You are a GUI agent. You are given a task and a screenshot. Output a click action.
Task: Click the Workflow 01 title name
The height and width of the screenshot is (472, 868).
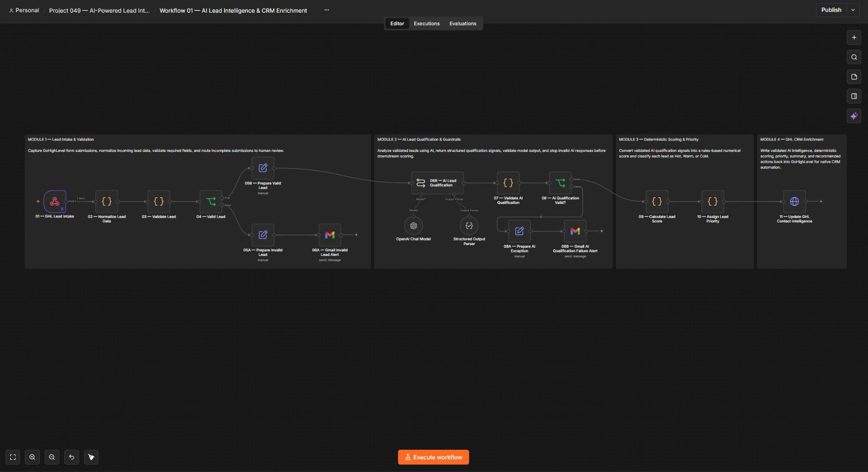pos(233,10)
